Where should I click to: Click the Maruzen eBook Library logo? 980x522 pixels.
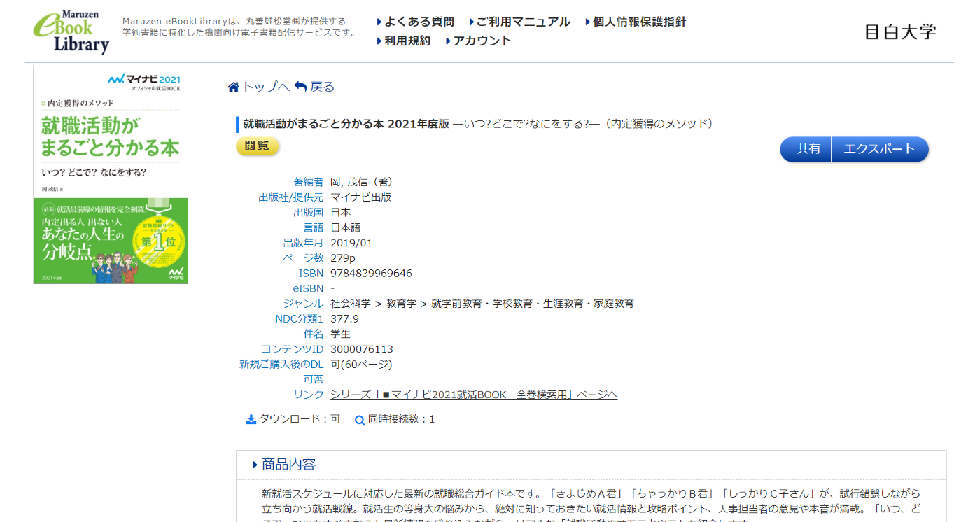[71, 32]
